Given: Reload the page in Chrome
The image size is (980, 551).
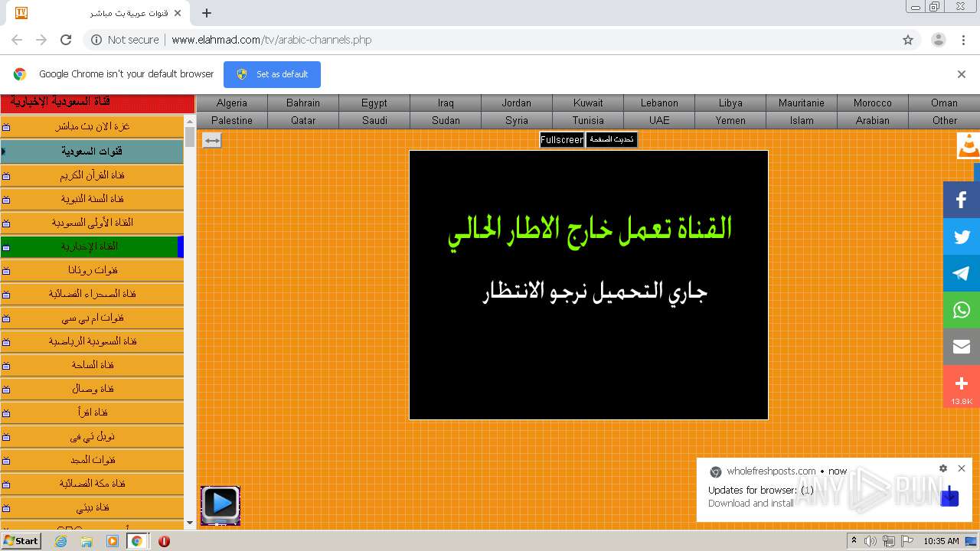Looking at the screenshot, I should point(66,40).
